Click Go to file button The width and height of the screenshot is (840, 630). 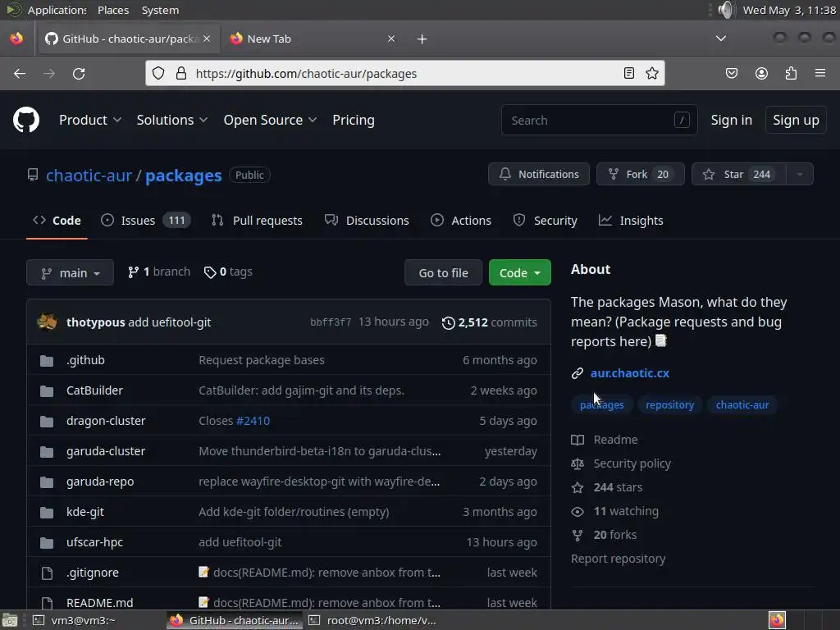444,272
